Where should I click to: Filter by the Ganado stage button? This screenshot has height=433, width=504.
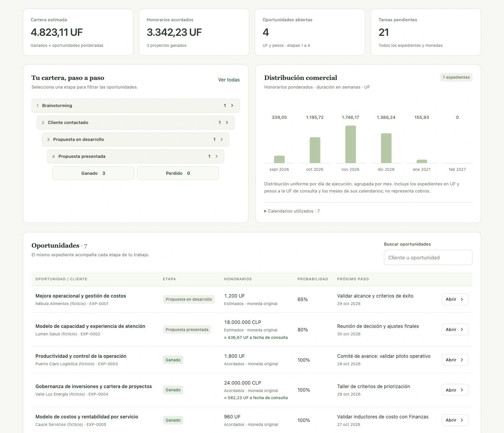coord(93,173)
